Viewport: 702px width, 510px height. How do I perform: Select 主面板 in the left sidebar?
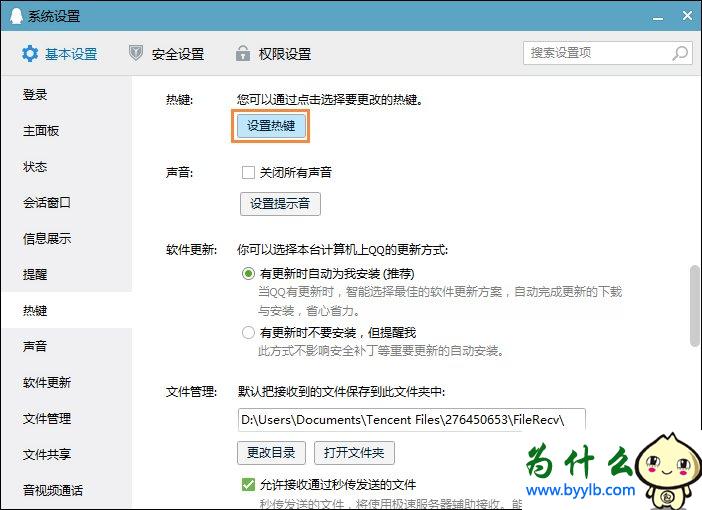point(66,130)
